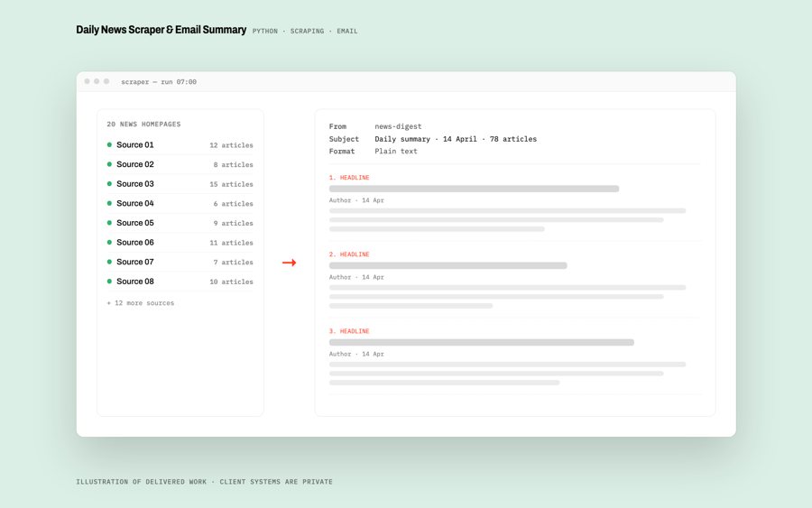Viewport: 812px width, 508px height.
Task: Click the green status dot for Source 04
Action: [109, 204]
